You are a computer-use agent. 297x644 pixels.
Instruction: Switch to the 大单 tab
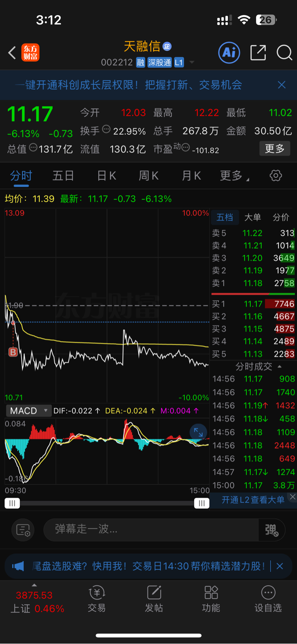tap(253, 217)
